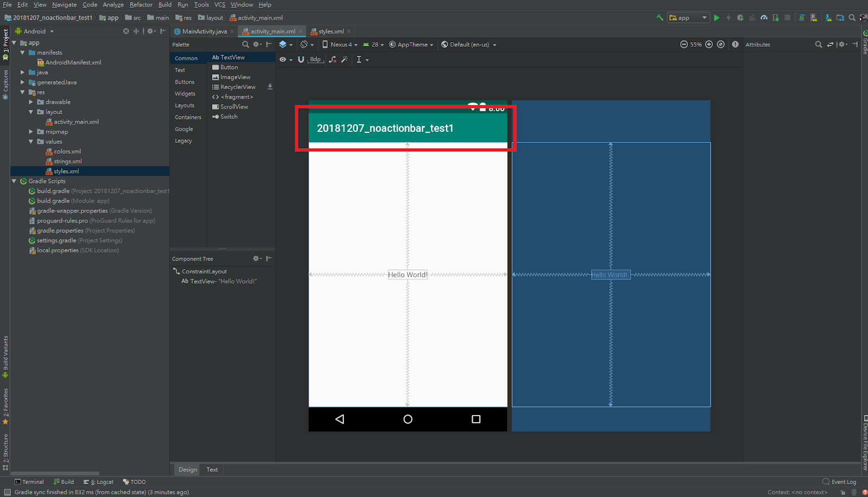The width and height of the screenshot is (868, 497).
Task: Expand the java folder
Action: coord(22,72)
